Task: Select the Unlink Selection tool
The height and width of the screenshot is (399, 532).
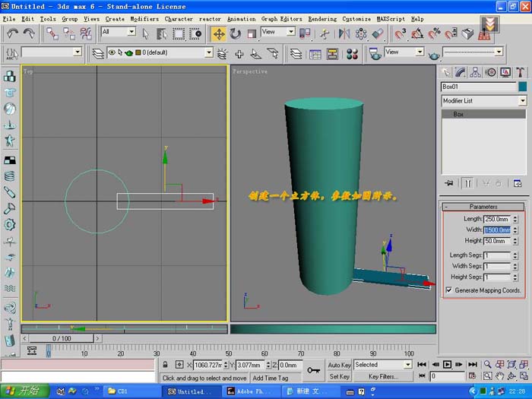Action: [69, 34]
